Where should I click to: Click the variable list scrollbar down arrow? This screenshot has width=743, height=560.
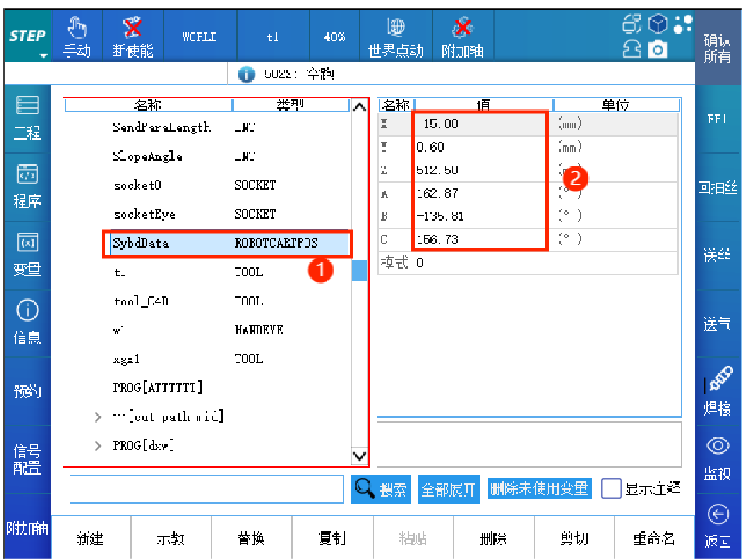coord(359,456)
